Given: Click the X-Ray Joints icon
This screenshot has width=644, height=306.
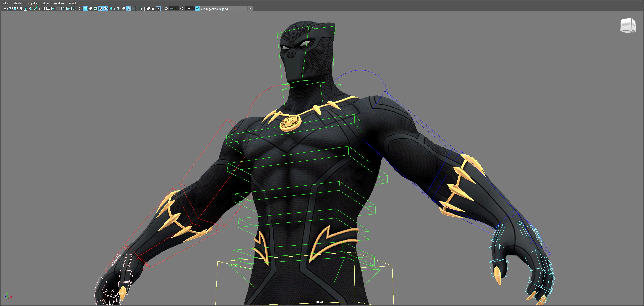Looking at the screenshot, I should [158, 8].
